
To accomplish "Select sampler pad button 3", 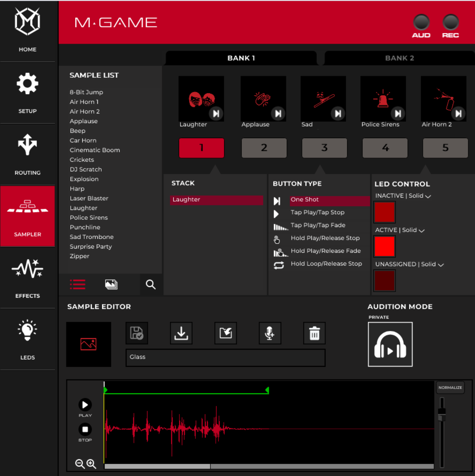I will tap(324, 148).
